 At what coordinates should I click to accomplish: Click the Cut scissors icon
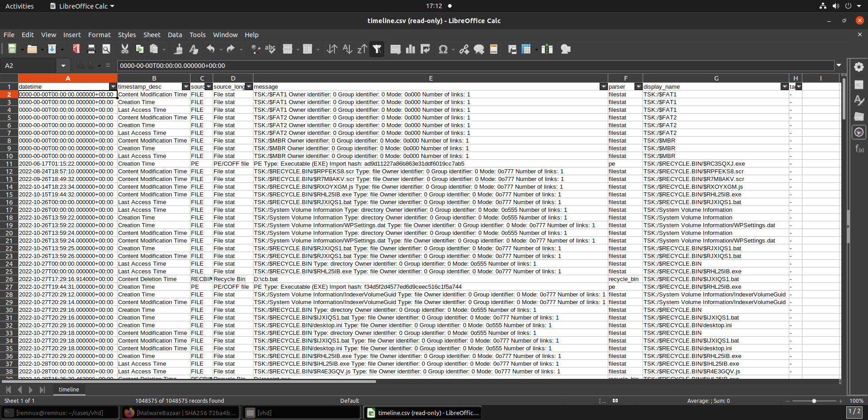pos(125,49)
